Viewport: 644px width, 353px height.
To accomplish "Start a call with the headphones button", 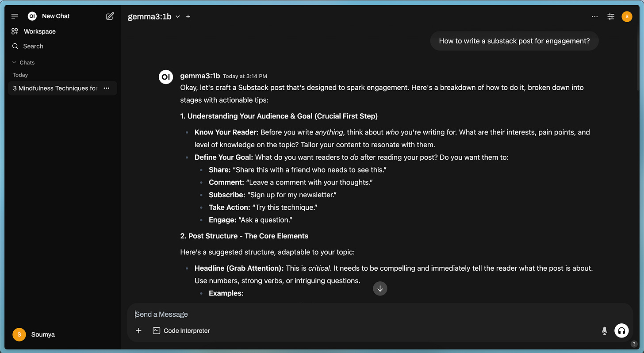I will click(621, 330).
